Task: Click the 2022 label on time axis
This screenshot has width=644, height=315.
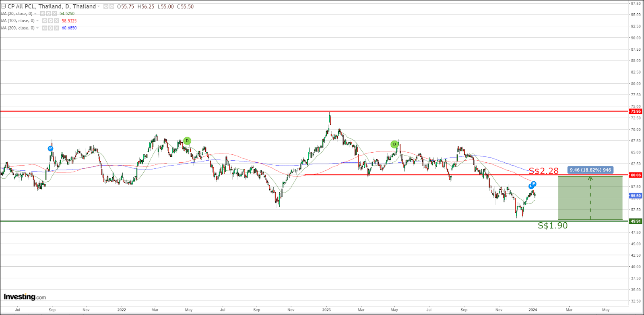Action: tap(122, 310)
